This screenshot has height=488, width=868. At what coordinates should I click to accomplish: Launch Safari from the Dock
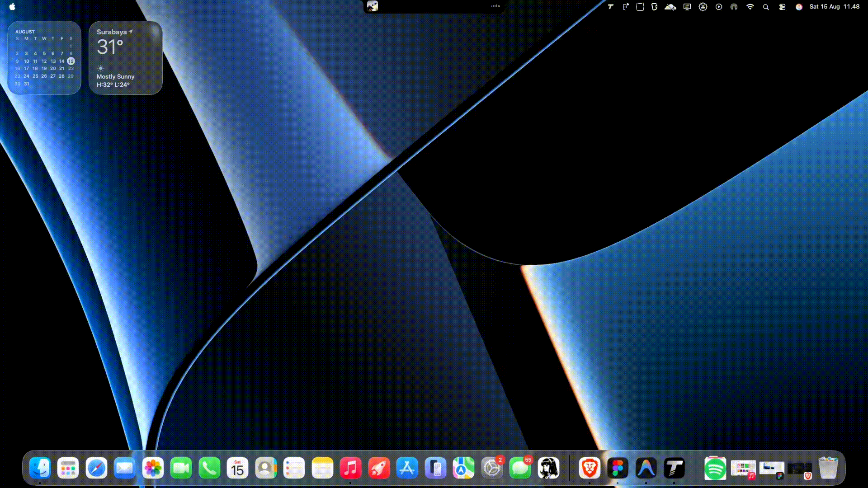pos(96,468)
